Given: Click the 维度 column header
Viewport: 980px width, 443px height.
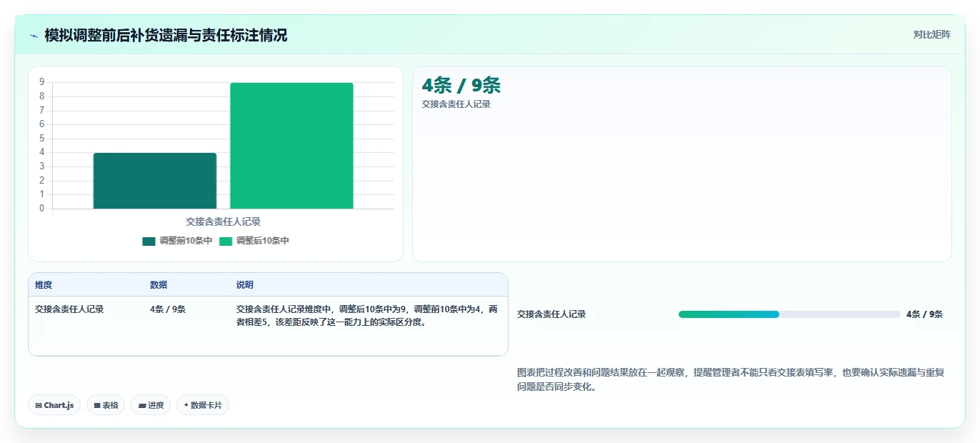Looking at the screenshot, I should (44, 285).
